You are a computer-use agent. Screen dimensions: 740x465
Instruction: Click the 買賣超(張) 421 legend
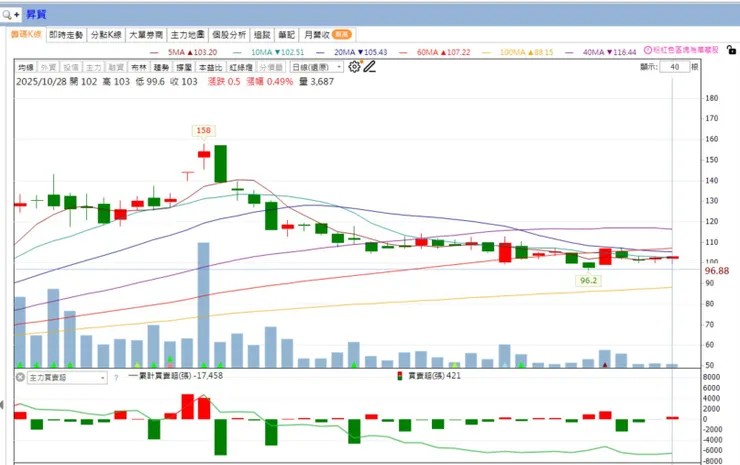tap(434, 376)
